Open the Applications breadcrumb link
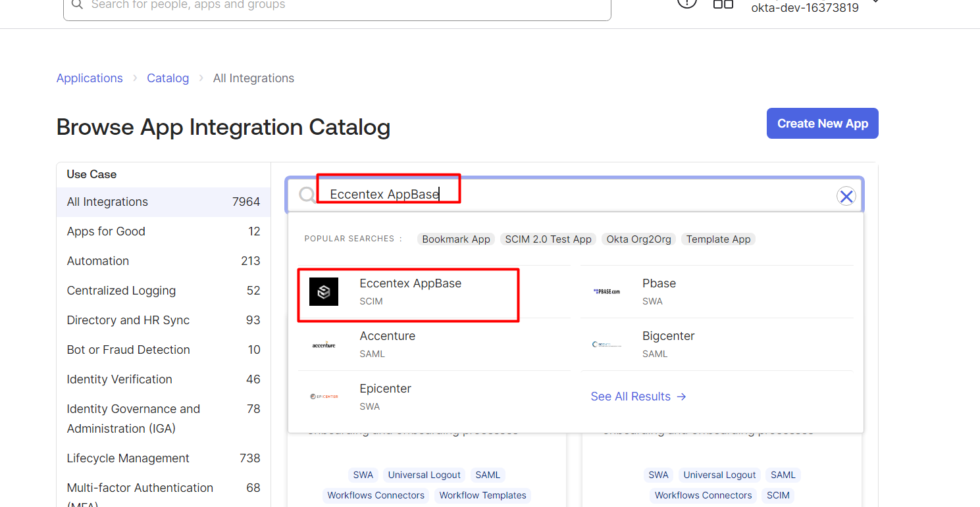The height and width of the screenshot is (507, 980). point(90,78)
